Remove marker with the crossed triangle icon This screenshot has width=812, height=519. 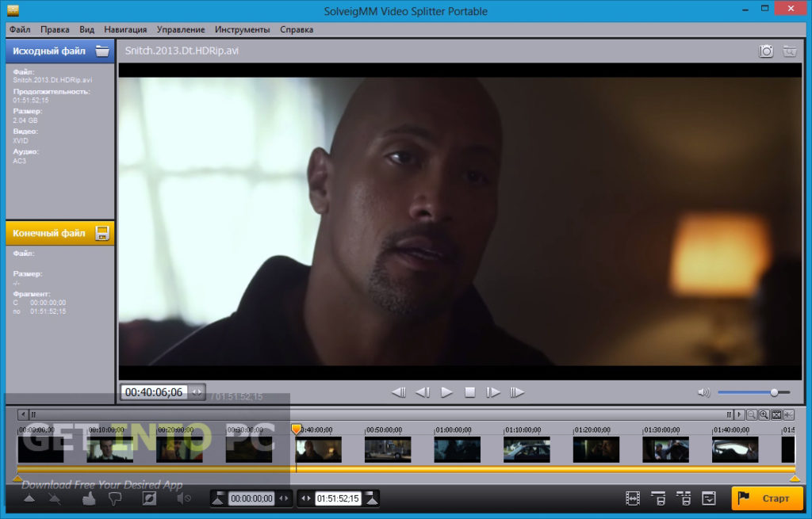[x=54, y=498]
